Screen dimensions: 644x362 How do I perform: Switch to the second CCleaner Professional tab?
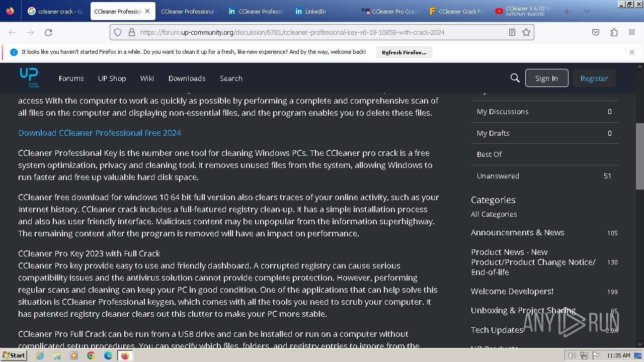pyautogui.click(x=189, y=11)
